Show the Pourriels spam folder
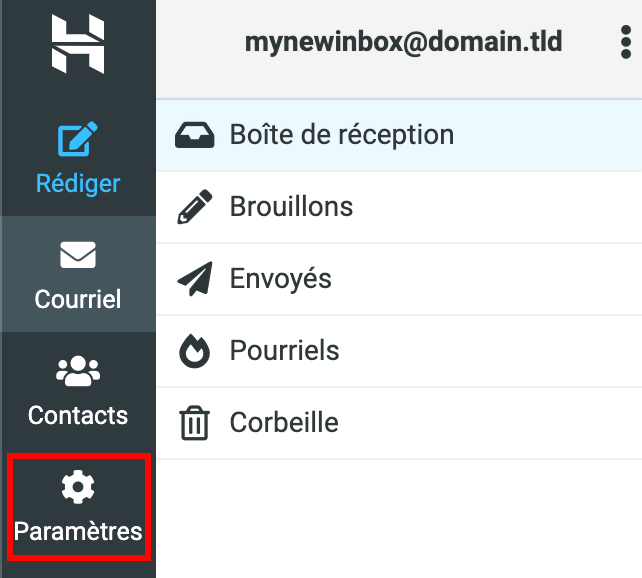 [284, 351]
